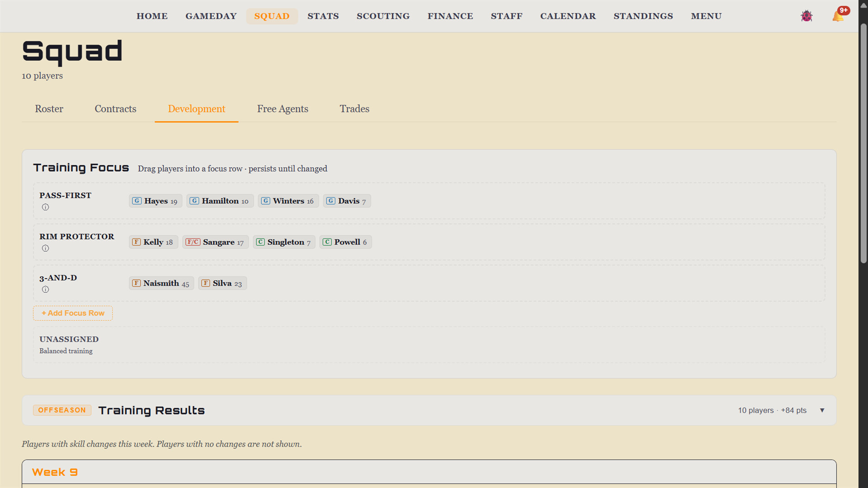
Task: Open the Menu item in navbar
Action: pos(706,16)
